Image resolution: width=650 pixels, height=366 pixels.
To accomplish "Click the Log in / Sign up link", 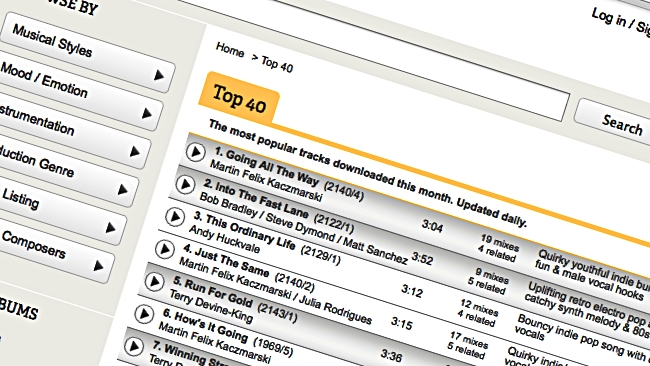I will [621, 21].
